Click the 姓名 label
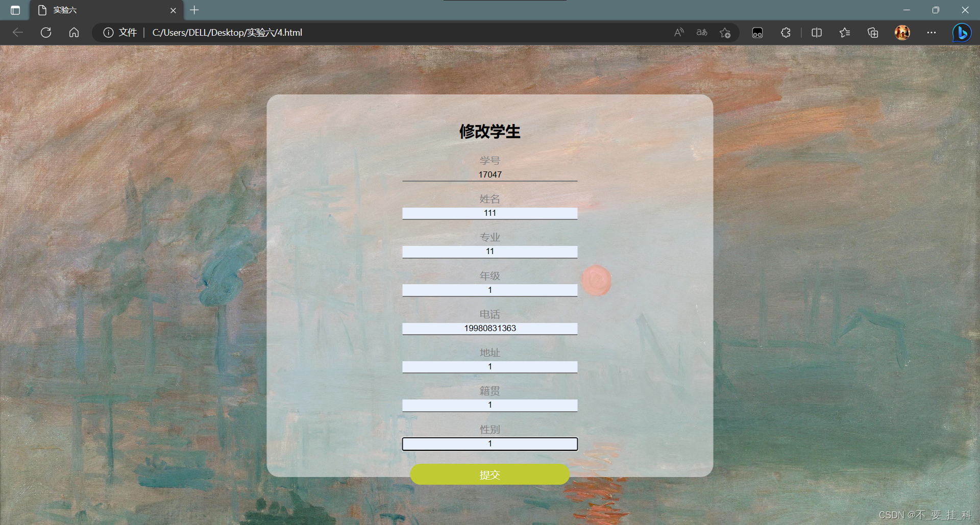The image size is (980, 525). (x=490, y=199)
